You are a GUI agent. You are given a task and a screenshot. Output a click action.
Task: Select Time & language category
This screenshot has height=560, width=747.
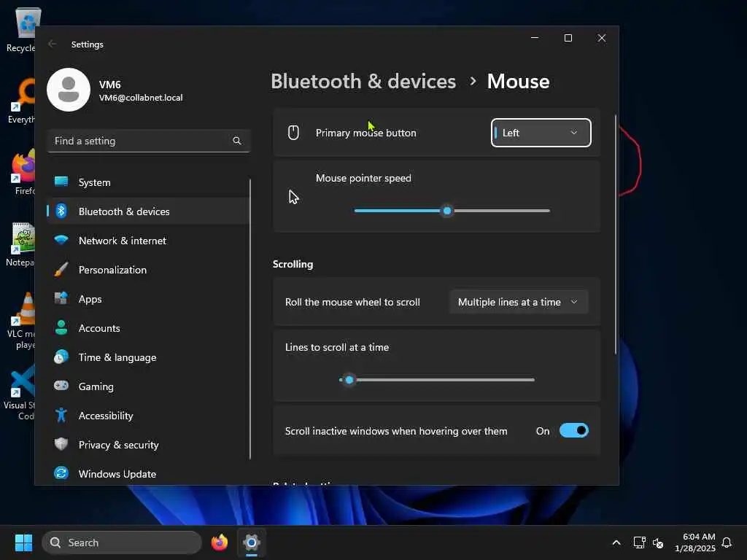coord(148,357)
